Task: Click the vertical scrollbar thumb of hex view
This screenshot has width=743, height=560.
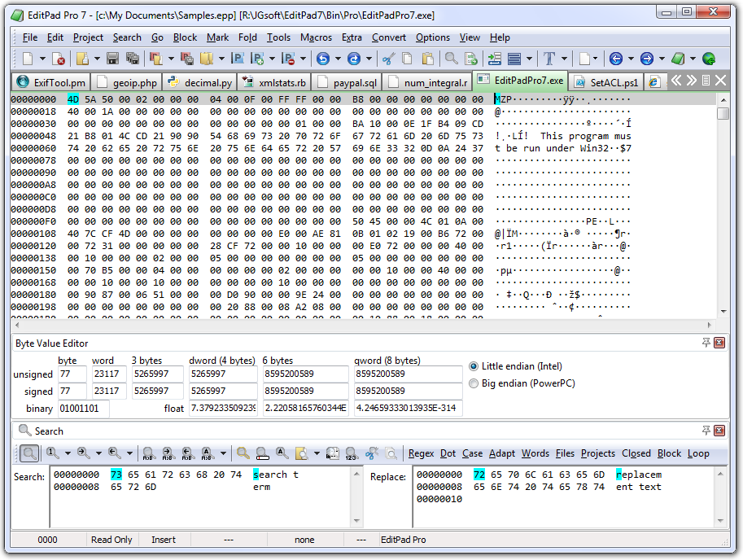Action: coord(723,114)
